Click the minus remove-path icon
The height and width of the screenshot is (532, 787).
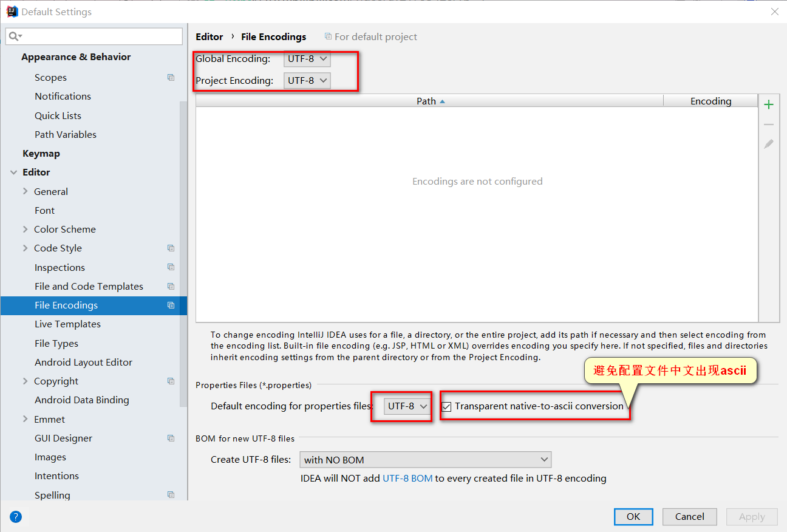769,124
